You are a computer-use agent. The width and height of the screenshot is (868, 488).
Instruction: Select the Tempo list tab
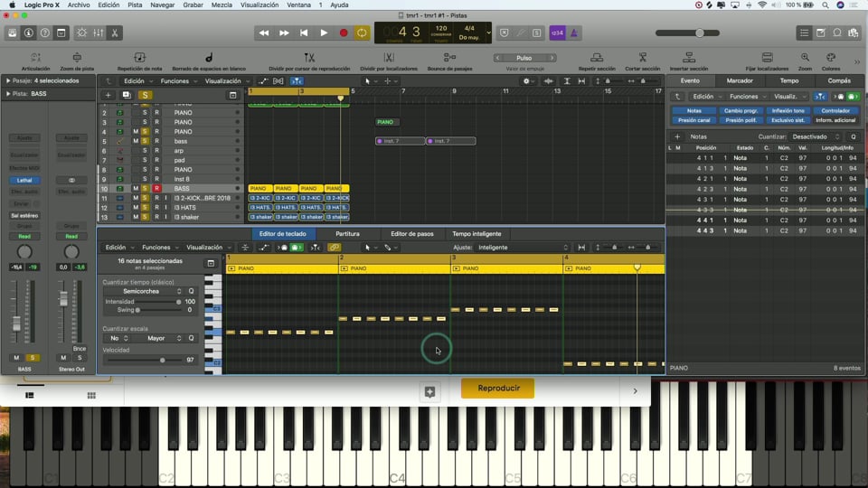pos(788,80)
